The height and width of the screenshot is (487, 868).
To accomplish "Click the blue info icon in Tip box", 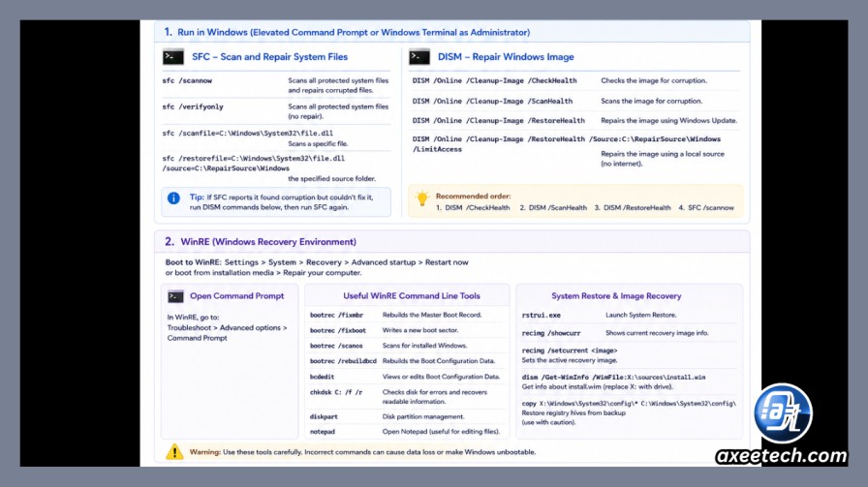I will point(173,198).
